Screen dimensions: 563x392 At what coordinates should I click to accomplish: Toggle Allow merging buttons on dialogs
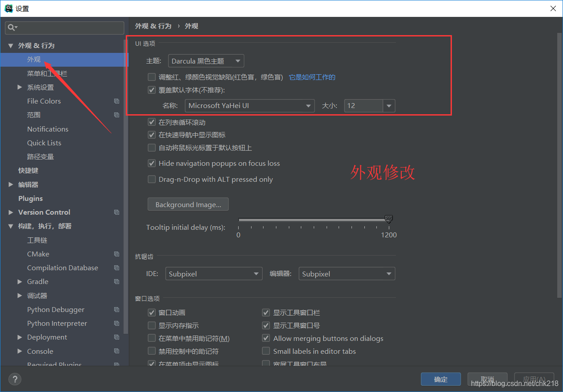coord(266,339)
